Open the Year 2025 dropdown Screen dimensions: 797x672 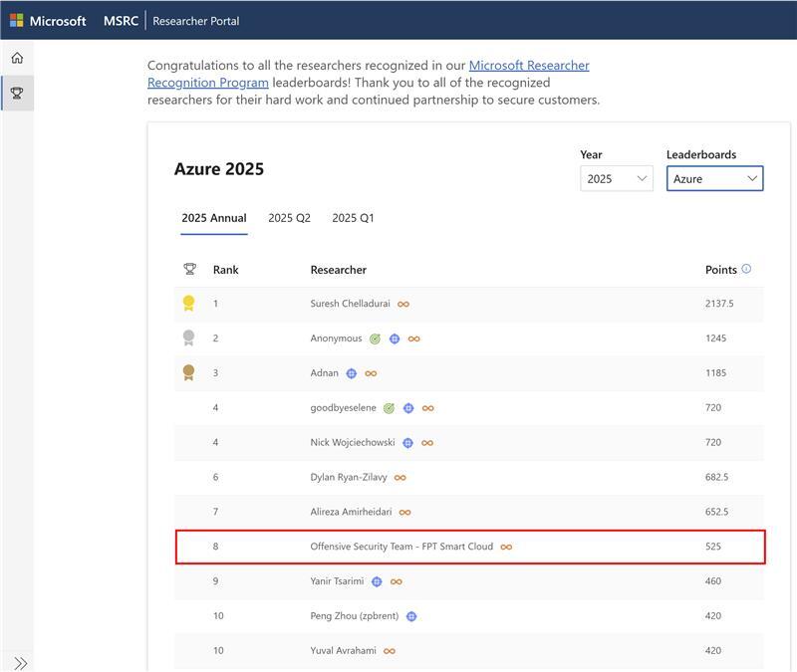tap(617, 179)
